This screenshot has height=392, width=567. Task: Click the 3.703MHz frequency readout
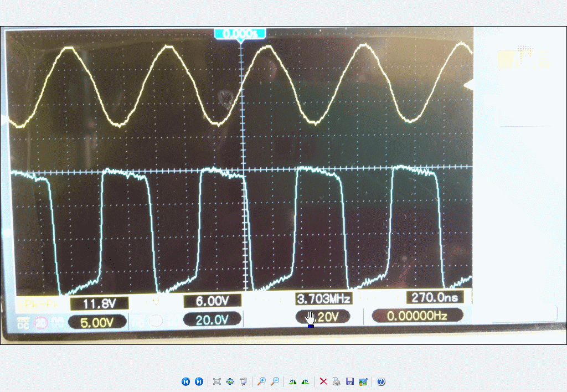tap(324, 299)
